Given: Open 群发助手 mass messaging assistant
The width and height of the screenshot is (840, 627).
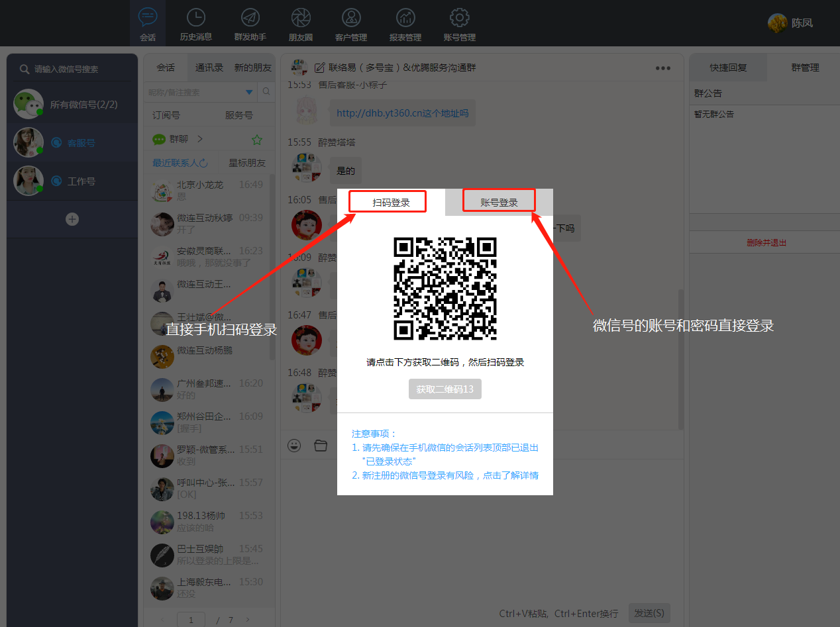Looking at the screenshot, I should pyautogui.click(x=250, y=24).
